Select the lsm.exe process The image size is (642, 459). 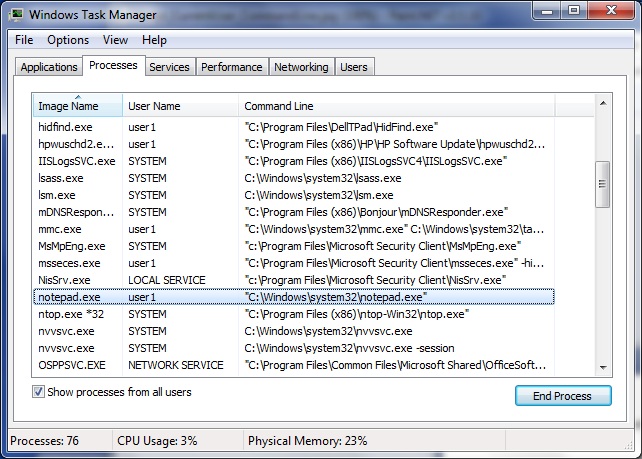(x=294, y=195)
